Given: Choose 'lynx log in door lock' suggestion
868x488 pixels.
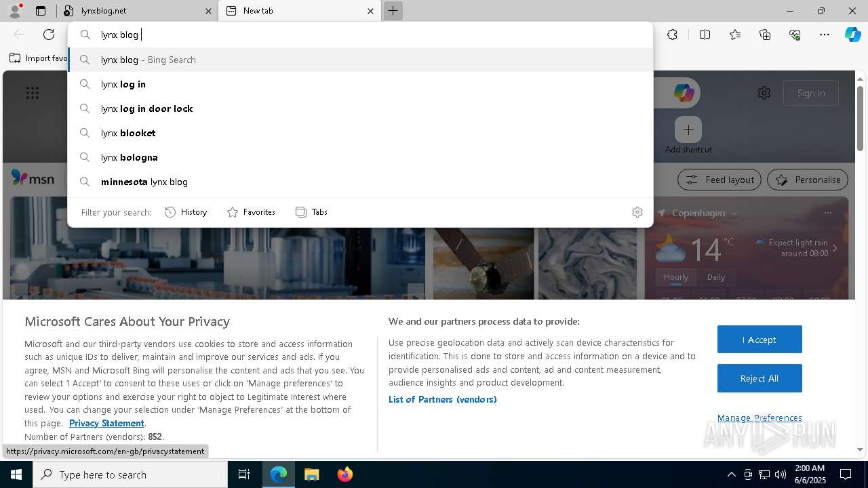Looking at the screenshot, I should (360, 108).
